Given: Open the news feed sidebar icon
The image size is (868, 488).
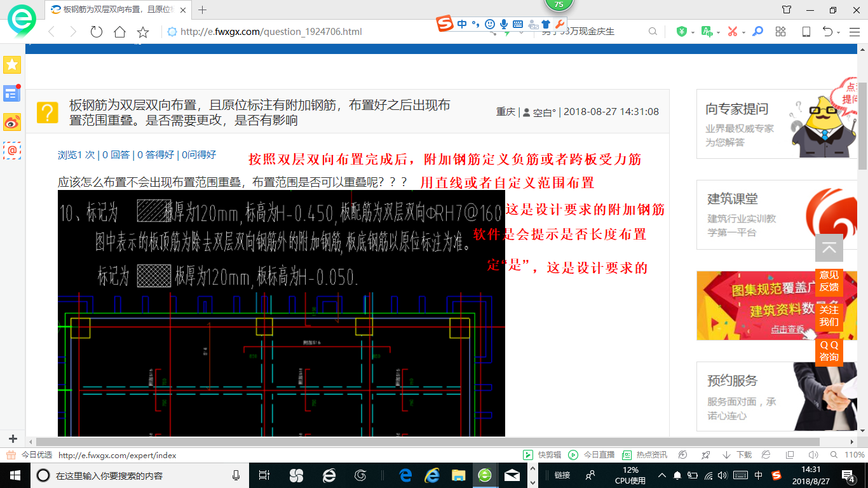Looking at the screenshot, I should pos(12,93).
